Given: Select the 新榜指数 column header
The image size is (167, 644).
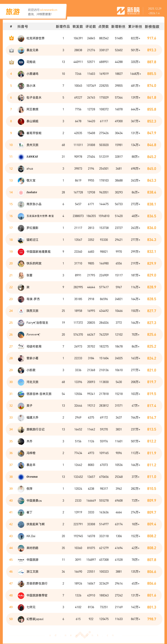Looking at the screenshot, I should tap(152, 27).
